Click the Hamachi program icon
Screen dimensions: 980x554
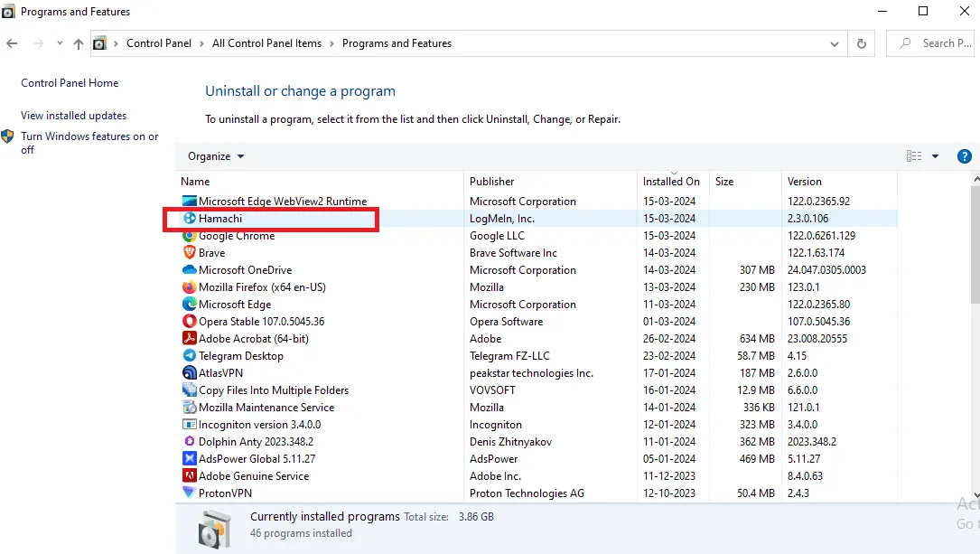[x=189, y=218]
